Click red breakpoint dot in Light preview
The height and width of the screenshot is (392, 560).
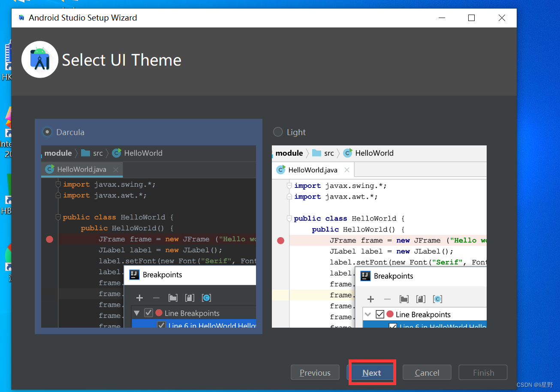tap(280, 241)
